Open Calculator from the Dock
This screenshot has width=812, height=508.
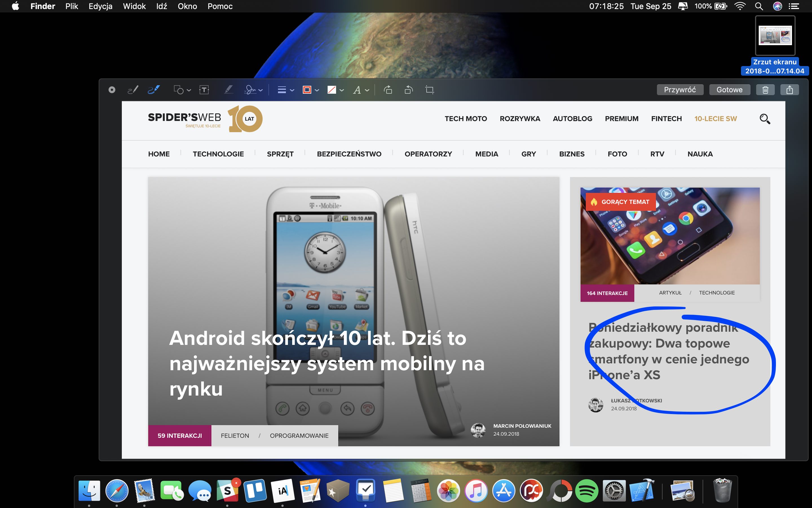[421, 491]
